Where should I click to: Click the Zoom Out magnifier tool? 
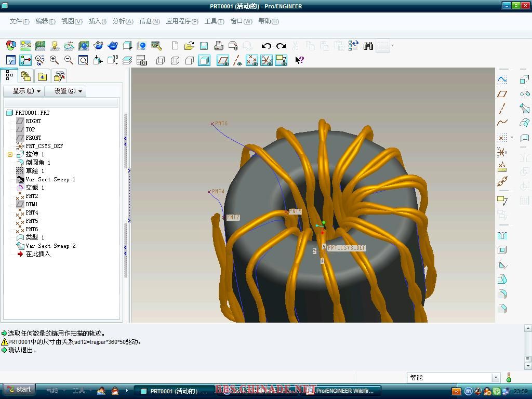69,60
